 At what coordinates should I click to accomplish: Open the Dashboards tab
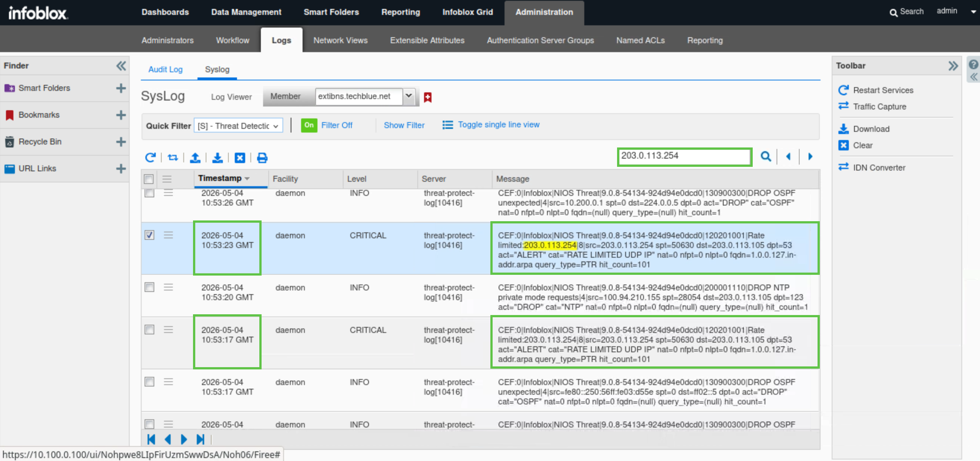coord(165,12)
